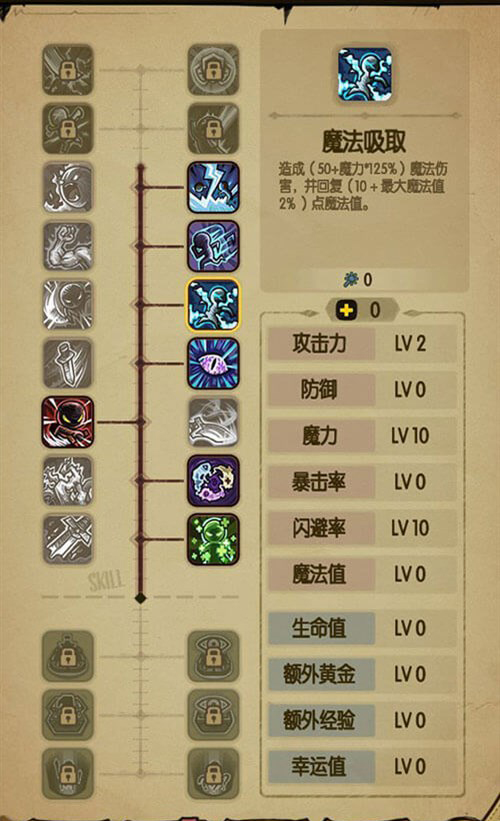Image resolution: width=500 pixels, height=821 pixels.
Task: Select the lightning strike skill icon
Action: click(214, 187)
